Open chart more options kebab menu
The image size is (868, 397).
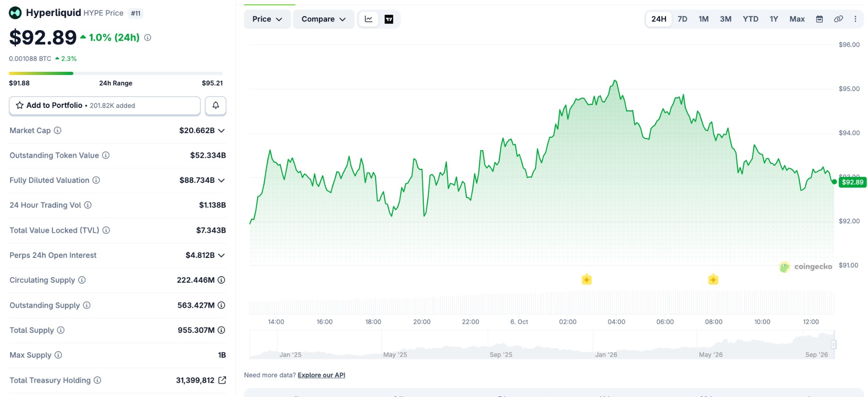pos(855,19)
